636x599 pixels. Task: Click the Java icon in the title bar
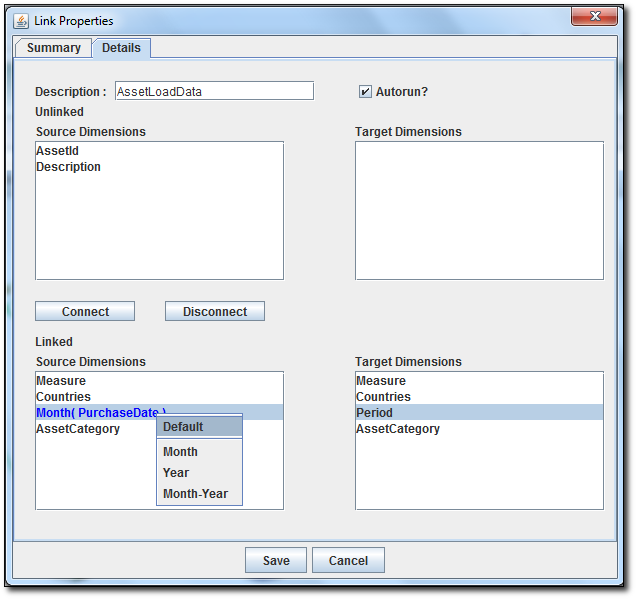(x=21, y=21)
